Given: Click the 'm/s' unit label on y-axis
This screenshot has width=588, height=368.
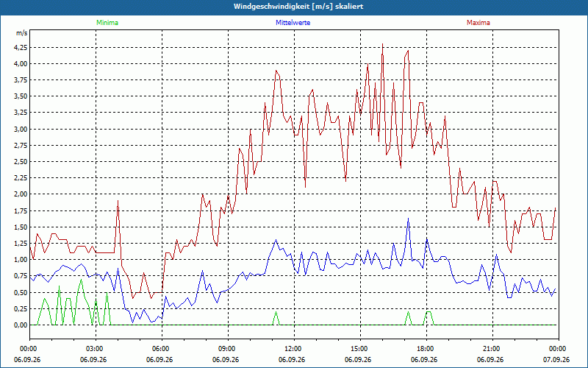Looking at the screenshot, I should (x=22, y=33).
